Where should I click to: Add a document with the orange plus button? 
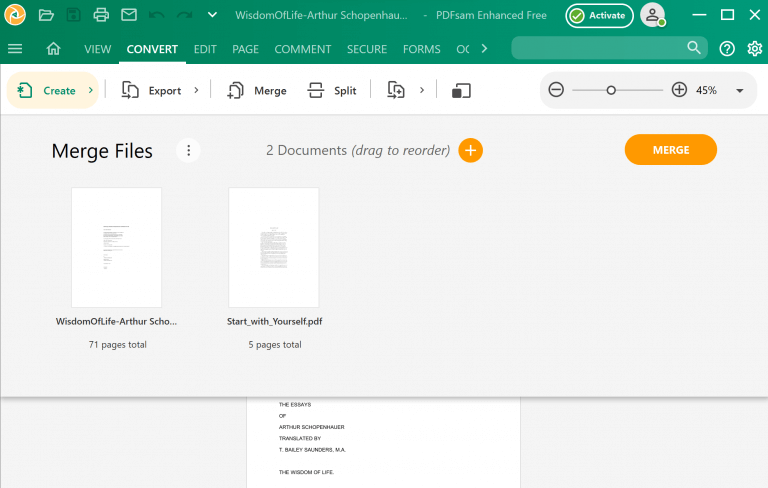click(x=470, y=150)
